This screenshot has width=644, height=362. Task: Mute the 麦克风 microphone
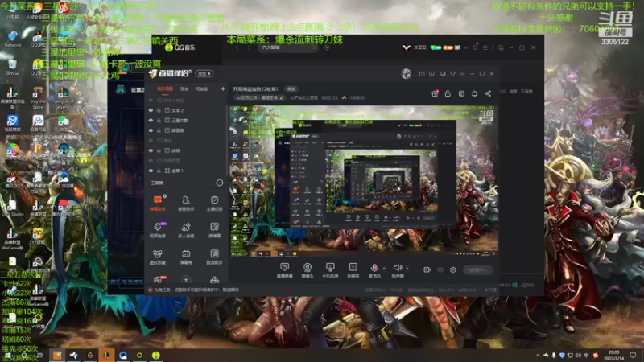click(374, 270)
